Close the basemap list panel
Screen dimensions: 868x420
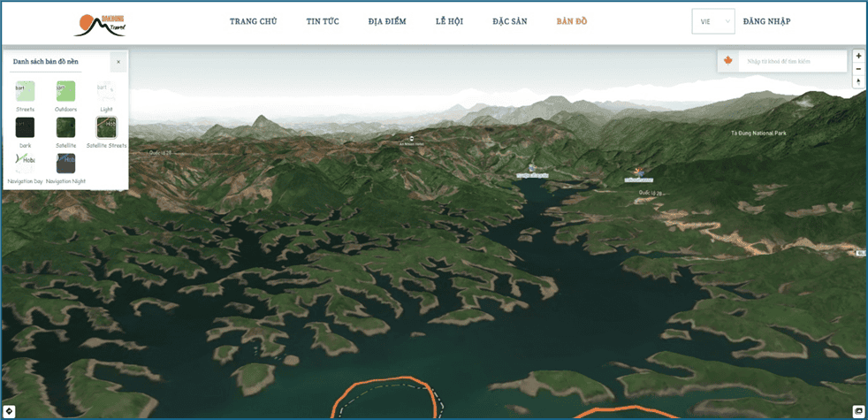click(x=118, y=62)
